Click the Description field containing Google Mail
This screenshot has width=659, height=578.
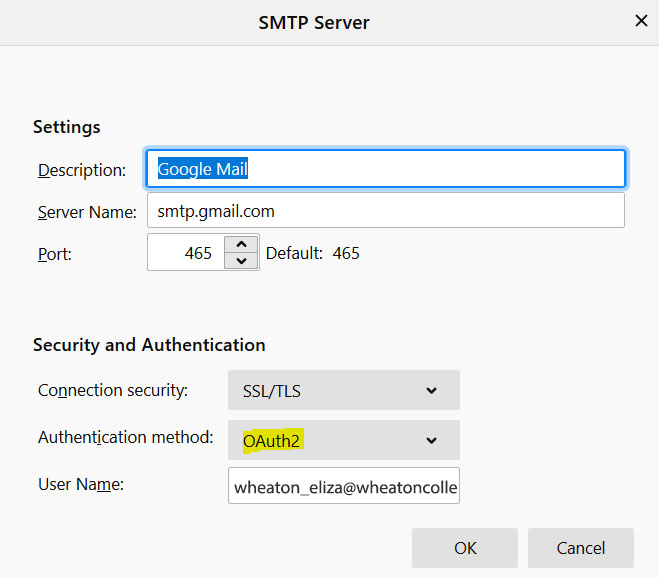(385, 169)
